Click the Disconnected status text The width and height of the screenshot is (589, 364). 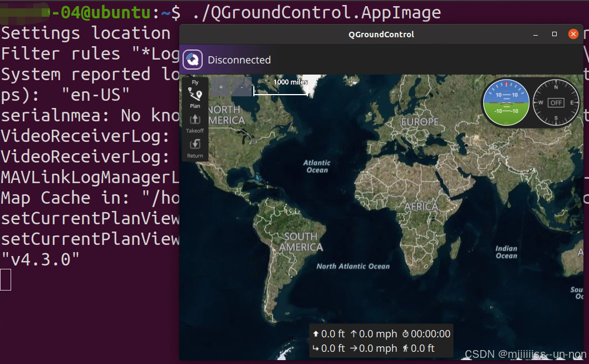tap(239, 60)
